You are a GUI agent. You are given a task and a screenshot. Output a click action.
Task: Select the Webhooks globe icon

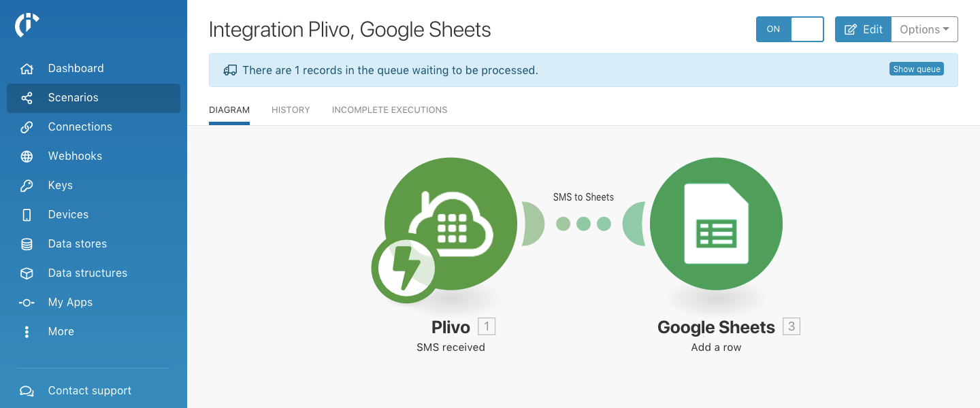coord(27,156)
